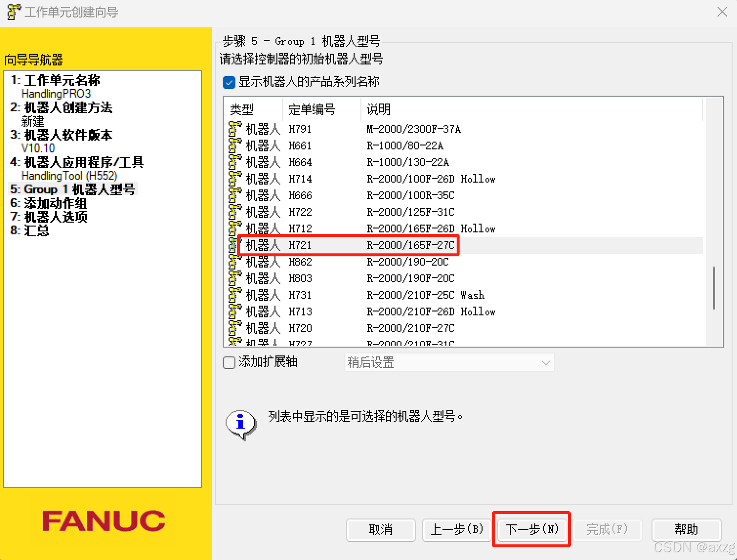Viewport: 737px width, 560px height.
Task: Click order number H721
Action: pyautogui.click(x=300, y=245)
